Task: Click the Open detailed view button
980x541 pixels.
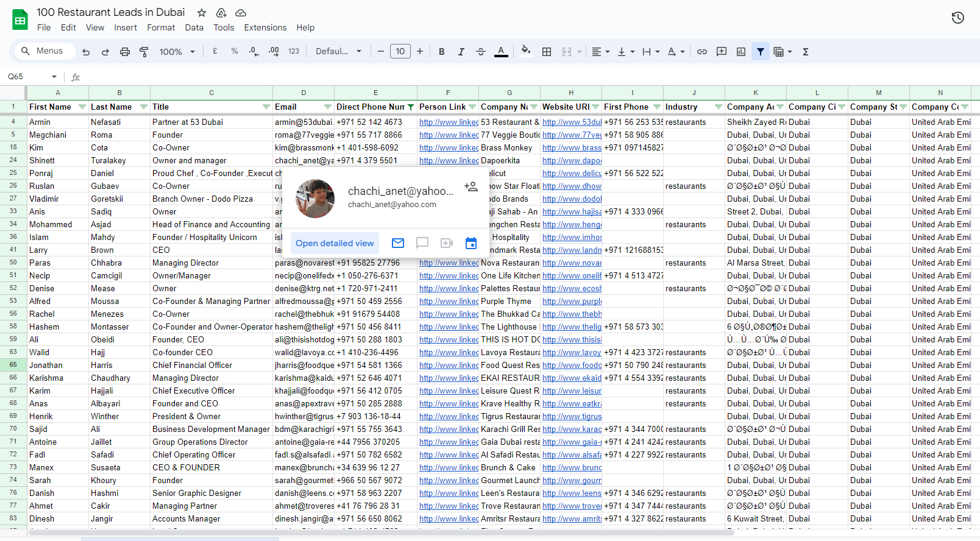Action: [335, 243]
